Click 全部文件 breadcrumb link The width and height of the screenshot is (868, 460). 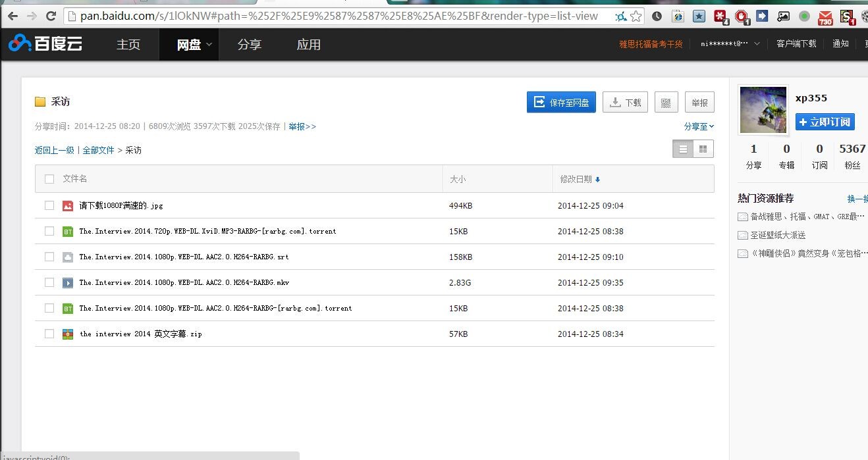pyautogui.click(x=99, y=150)
